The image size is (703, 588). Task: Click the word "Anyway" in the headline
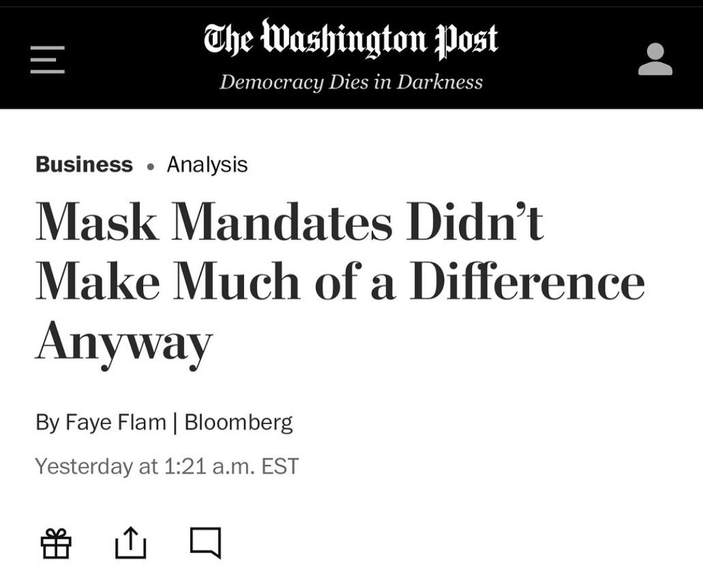124,343
